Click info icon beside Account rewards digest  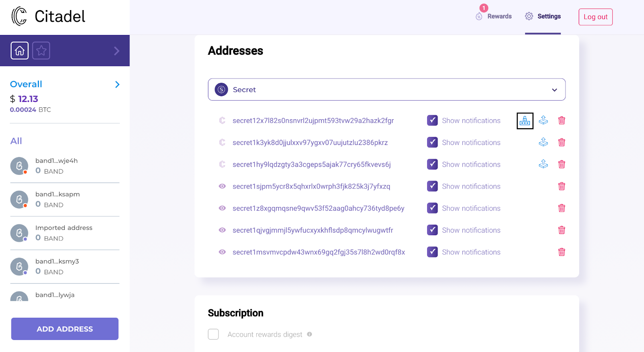(310, 334)
